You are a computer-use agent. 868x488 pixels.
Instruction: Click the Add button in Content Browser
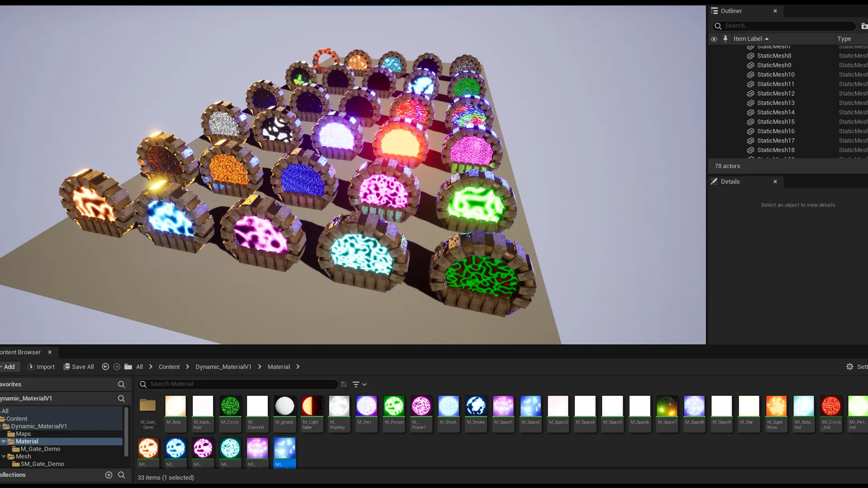click(9, 366)
